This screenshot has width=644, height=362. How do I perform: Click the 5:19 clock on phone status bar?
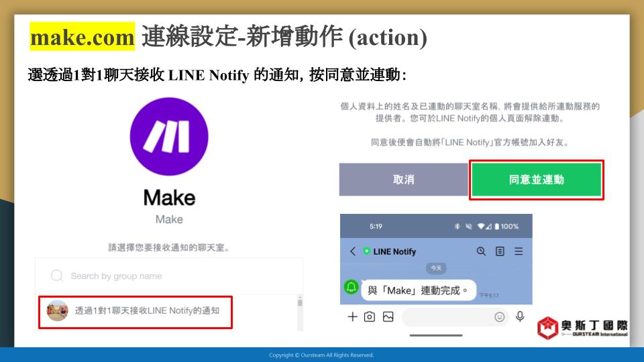click(x=376, y=226)
